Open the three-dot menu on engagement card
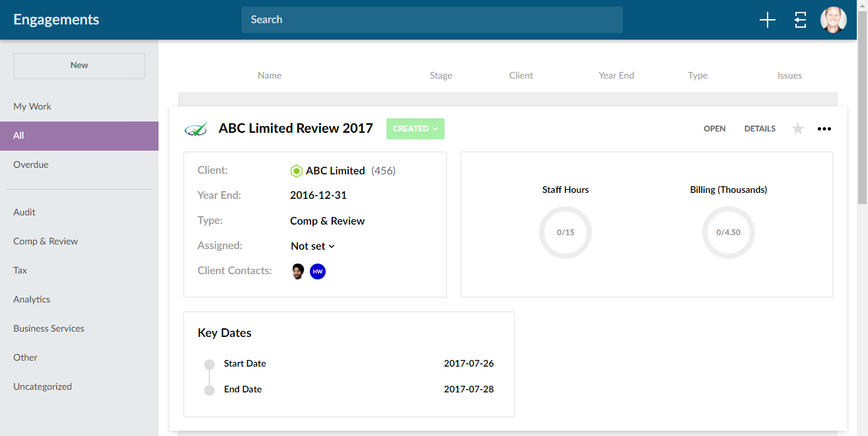This screenshot has width=868, height=436. (x=824, y=129)
